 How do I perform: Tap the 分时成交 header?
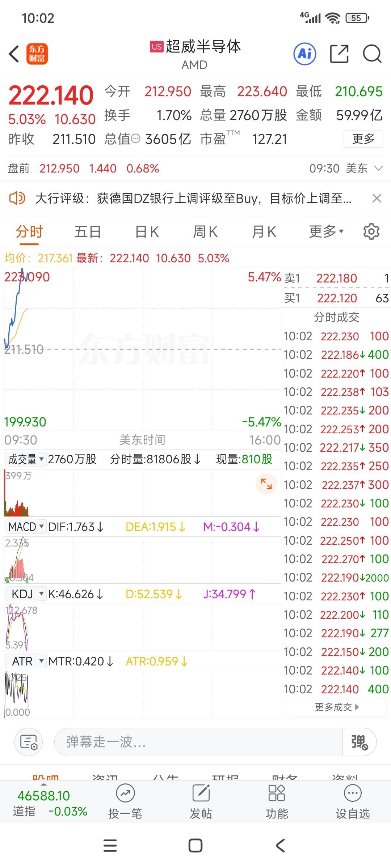336,317
